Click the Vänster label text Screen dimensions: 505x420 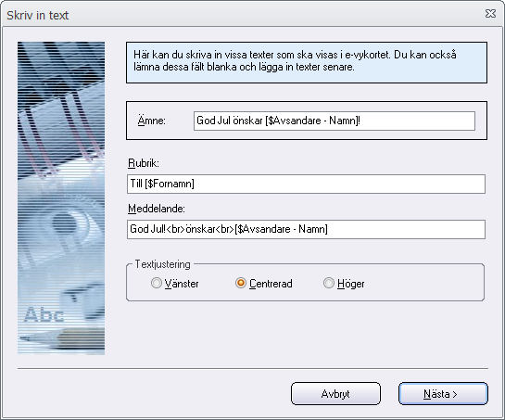(182, 284)
